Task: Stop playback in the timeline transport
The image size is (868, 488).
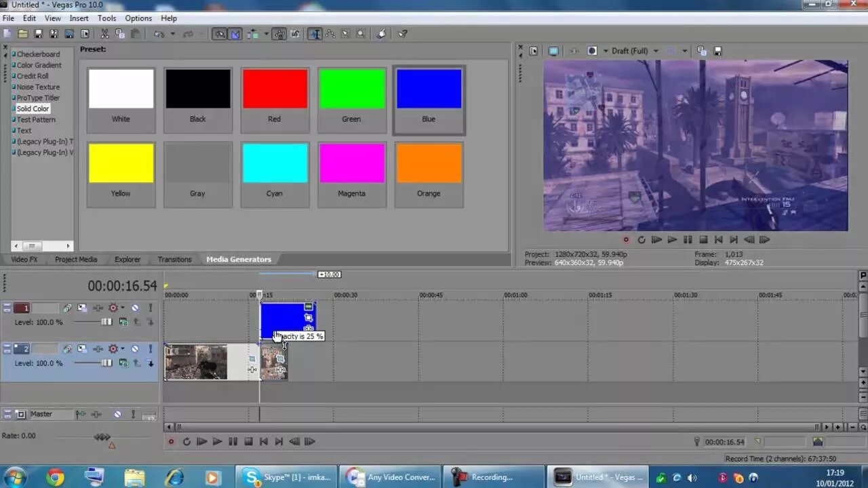Action: (x=248, y=442)
